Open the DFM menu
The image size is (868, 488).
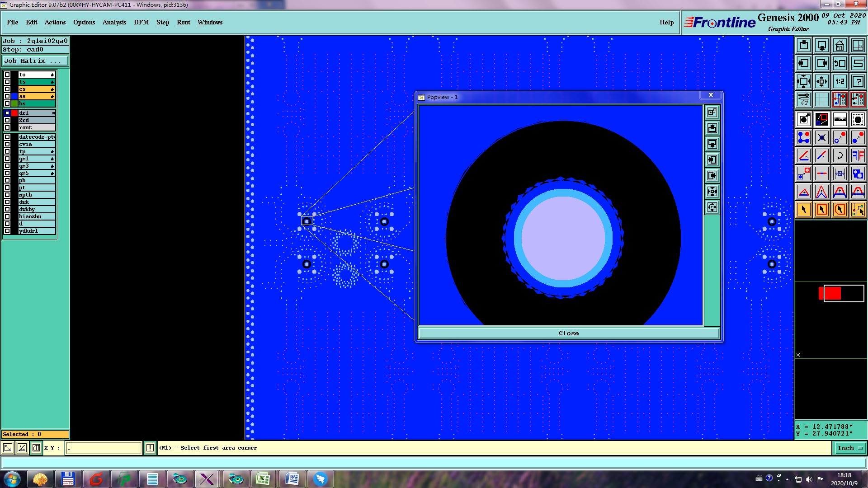point(141,22)
